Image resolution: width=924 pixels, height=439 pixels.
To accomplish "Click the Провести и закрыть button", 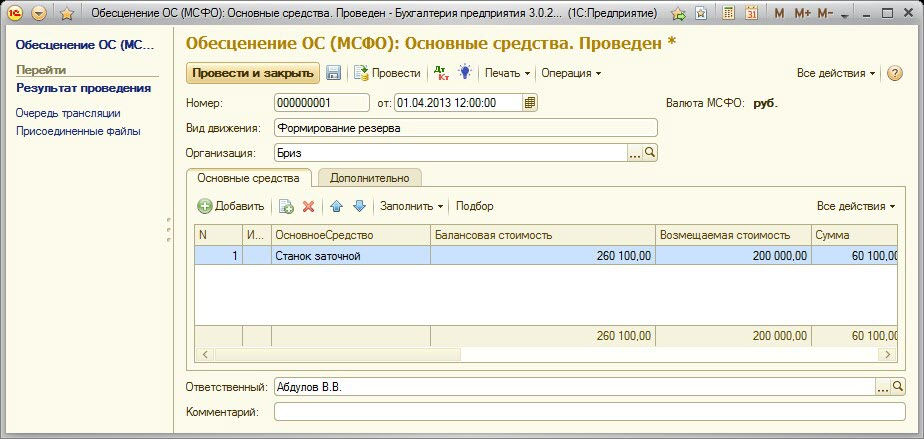I will pos(253,73).
